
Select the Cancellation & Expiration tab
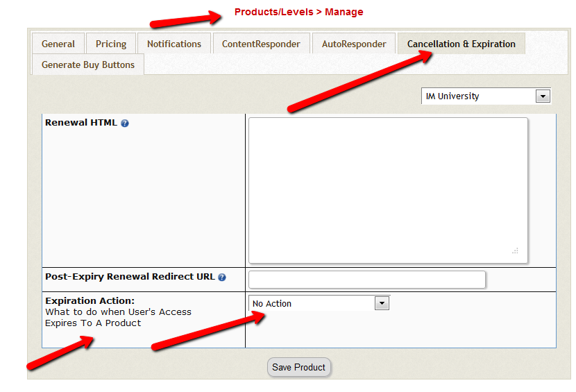pos(461,44)
